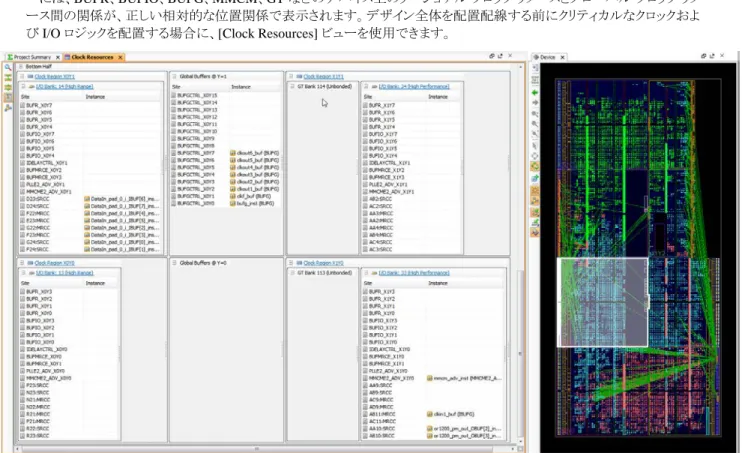Click Site column header in Global Buffers Y=1
Screen dimensions: 742x453
(x=200, y=87)
